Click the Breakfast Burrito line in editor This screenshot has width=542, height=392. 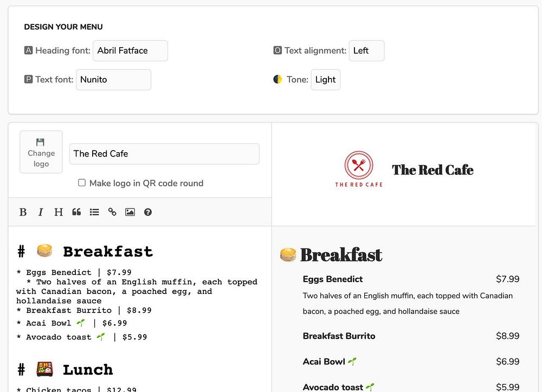click(x=84, y=310)
